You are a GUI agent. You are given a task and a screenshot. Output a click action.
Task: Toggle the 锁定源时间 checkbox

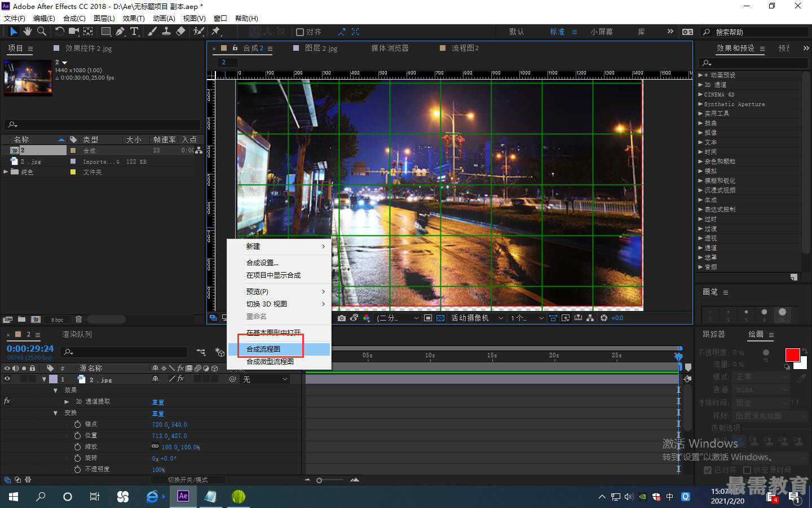point(747,470)
